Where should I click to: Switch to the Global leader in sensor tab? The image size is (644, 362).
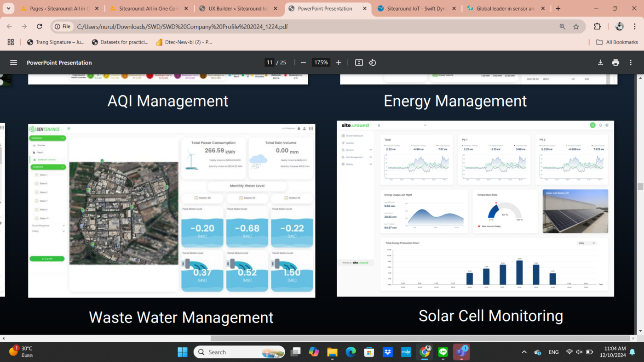[x=501, y=8]
